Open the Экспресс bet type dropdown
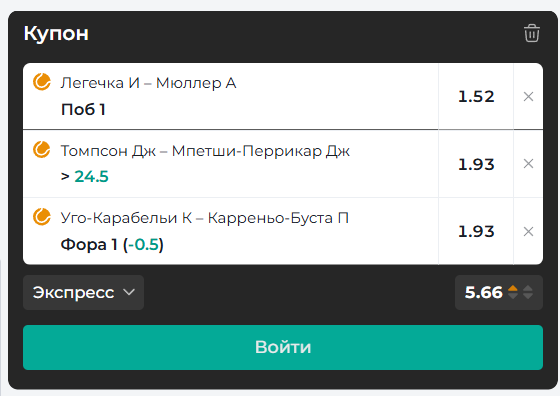Viewport: 560px width, 396px height. point(84,292)
